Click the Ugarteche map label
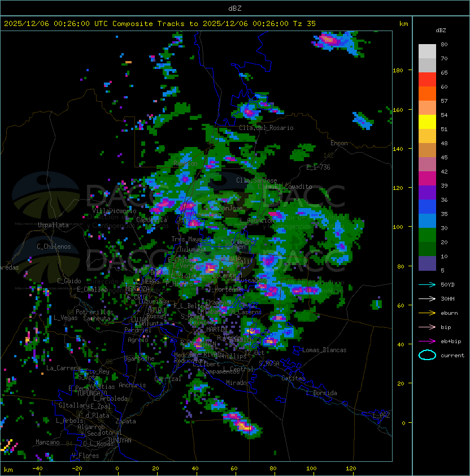The height and width of the screenshot is (476, 470). tap(140, 358)
